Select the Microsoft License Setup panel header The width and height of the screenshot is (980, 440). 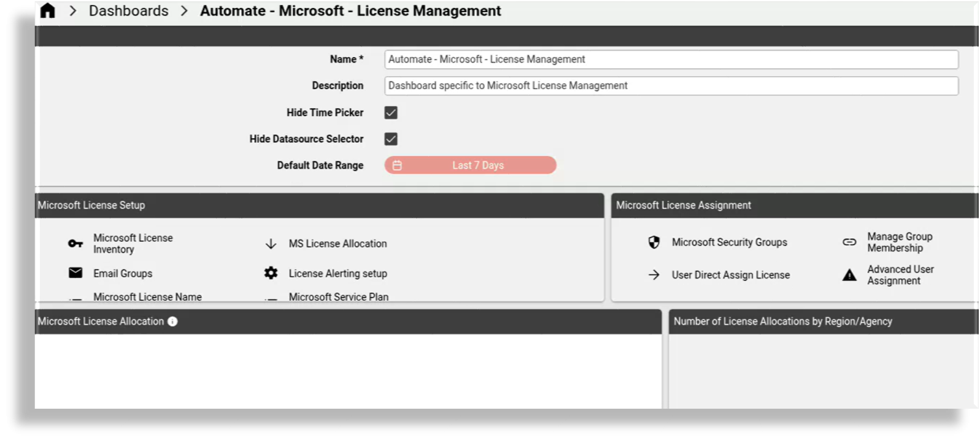pos(319,206)
